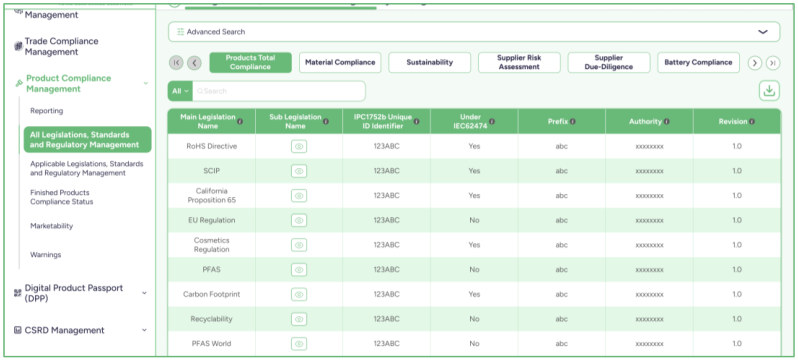798x360 pixels.
Task: Click the Trade Compliance Management sidebar icon
Action: coord(18,46)
